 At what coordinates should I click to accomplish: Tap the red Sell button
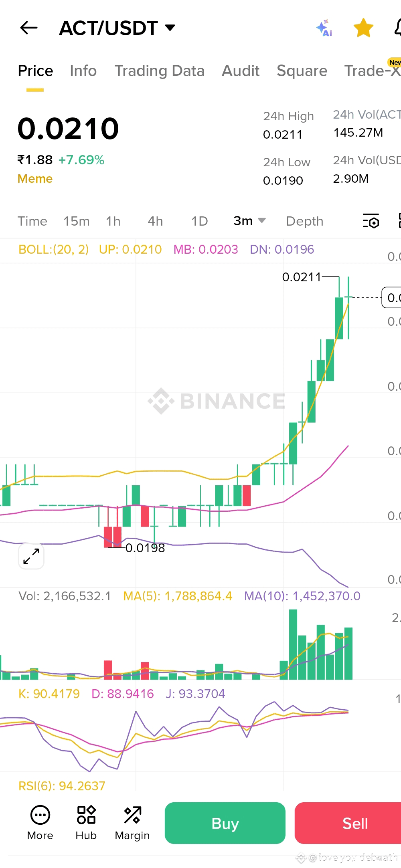[x=348, y=823]
